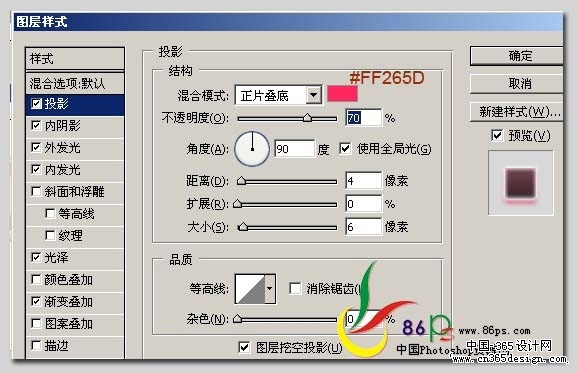Toggle the 内发光 checkbox
Viewport: 577px width, 373px height.
[36, 170]
